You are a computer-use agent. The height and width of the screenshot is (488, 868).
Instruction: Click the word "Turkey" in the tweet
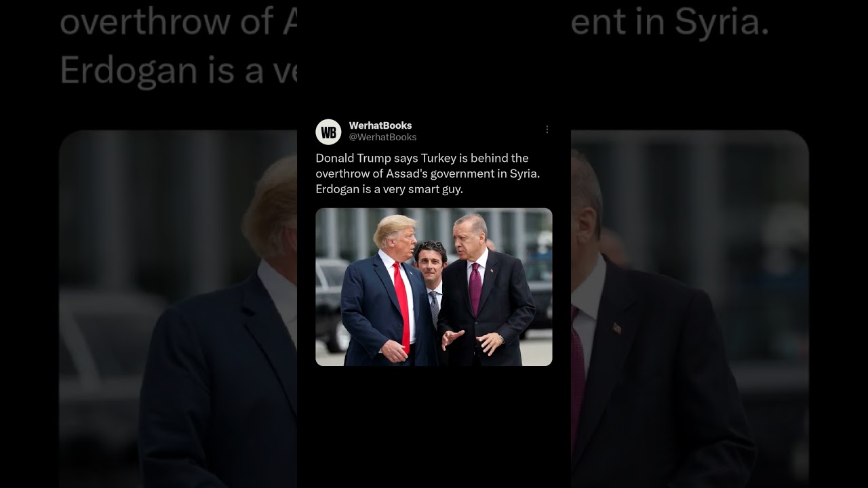(x=438, y=158)
